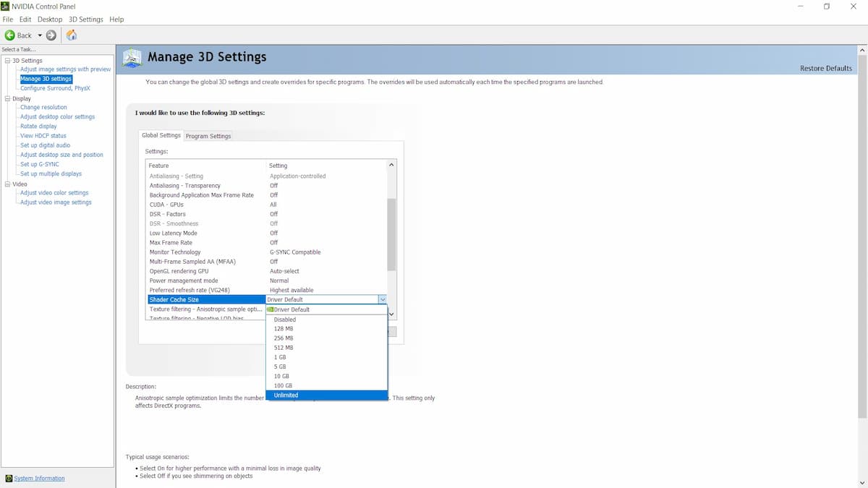
Task: Select the Max Frame Rate row
Action: pos(266,242)
